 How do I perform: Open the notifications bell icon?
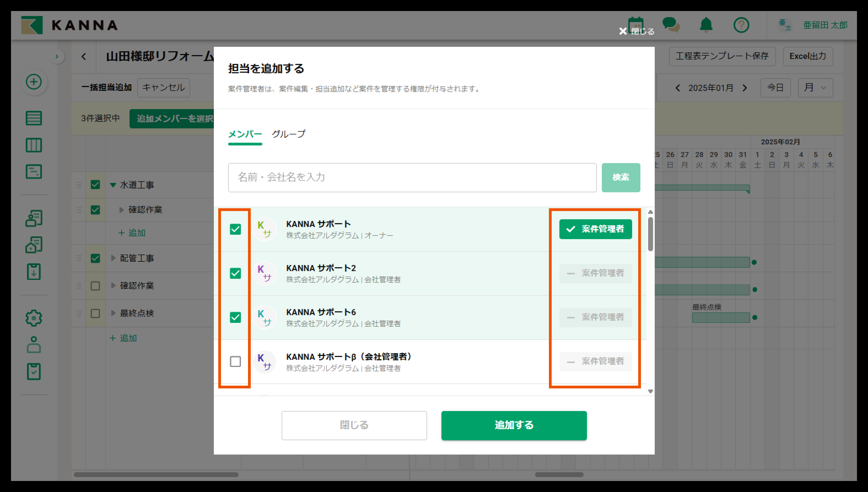tap(706, 25)
